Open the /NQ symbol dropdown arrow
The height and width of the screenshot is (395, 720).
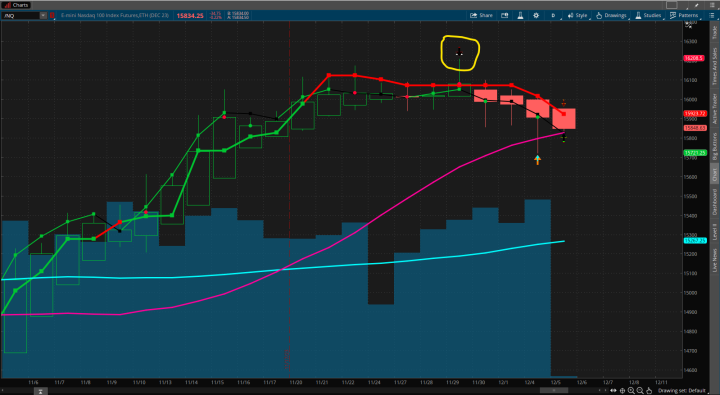43,15
